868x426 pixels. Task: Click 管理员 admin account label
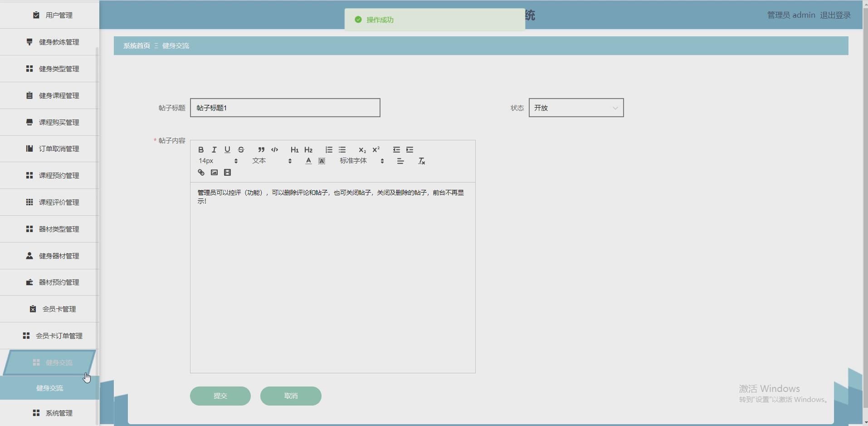[791, 15]
